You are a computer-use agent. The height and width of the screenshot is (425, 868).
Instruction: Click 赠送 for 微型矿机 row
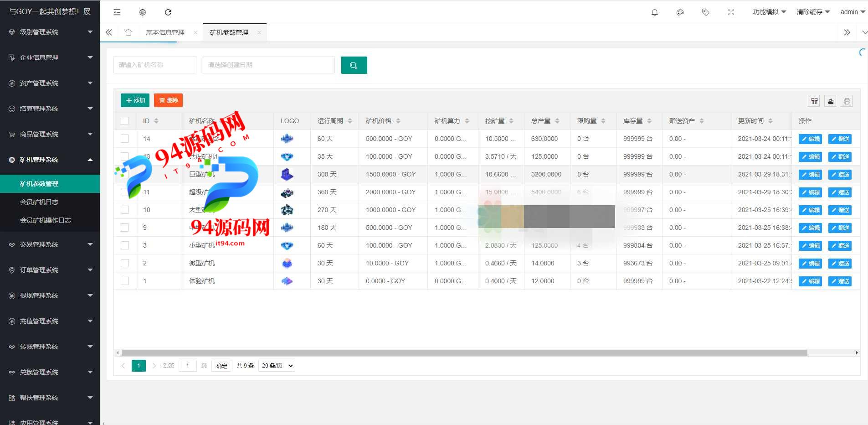point(840,264)
